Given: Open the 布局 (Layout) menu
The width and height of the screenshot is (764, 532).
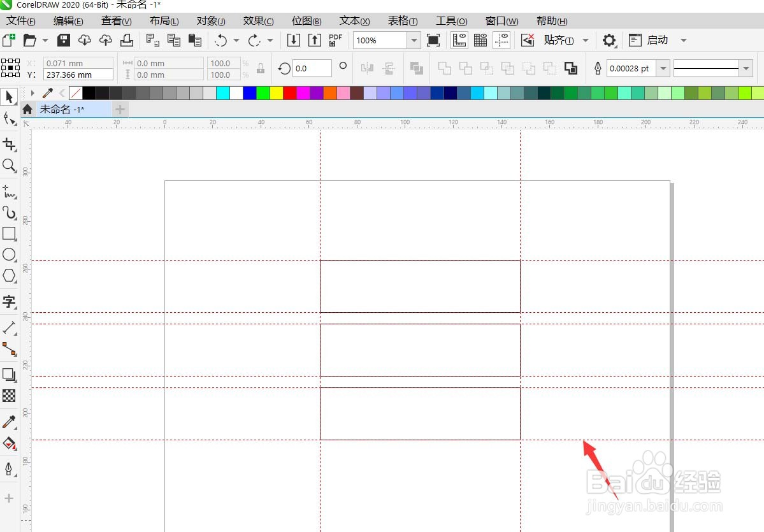Looking at the screenshot, I should coord(164,21).
